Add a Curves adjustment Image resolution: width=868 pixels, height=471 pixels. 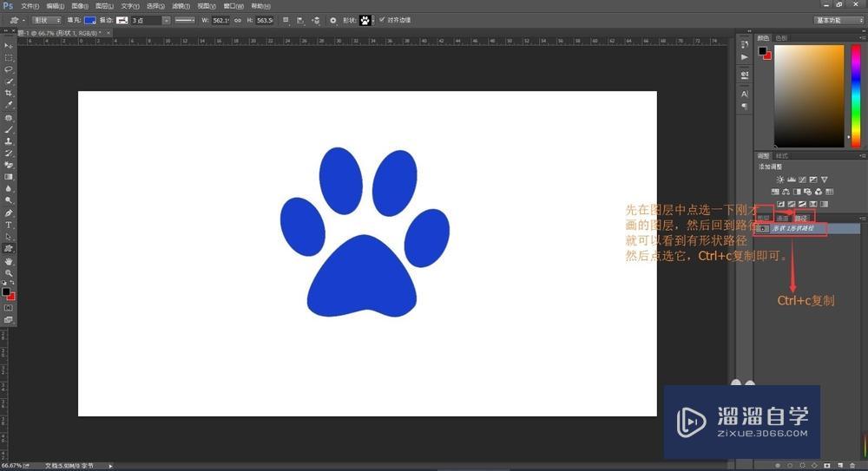pos(802,180)
